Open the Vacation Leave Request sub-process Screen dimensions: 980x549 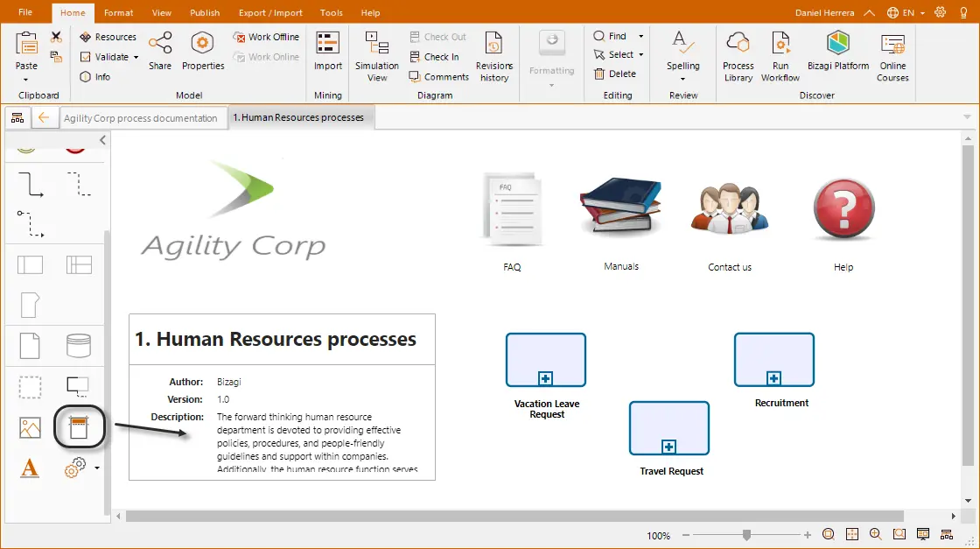(x=546, y=360)
